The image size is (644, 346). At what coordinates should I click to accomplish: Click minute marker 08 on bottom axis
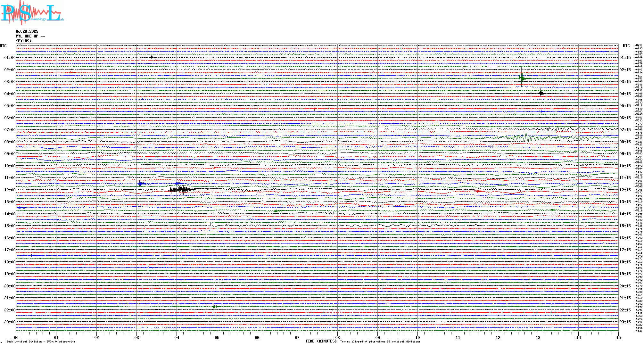[337, 337]
